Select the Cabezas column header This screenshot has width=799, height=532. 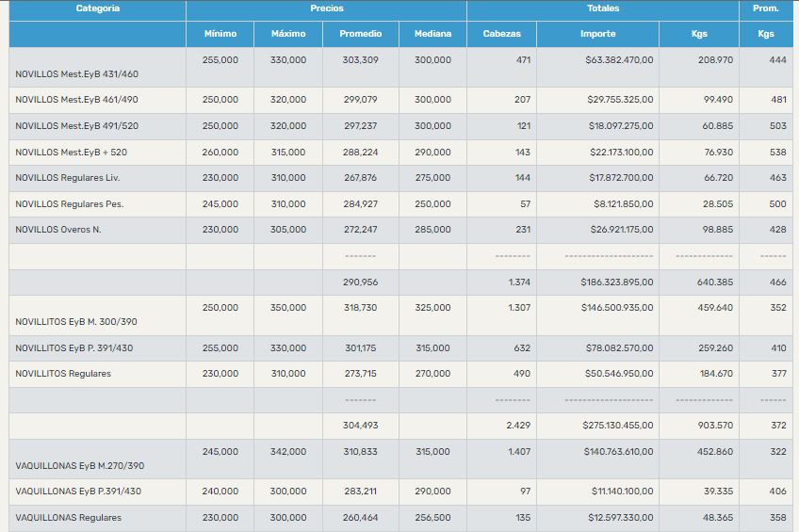pyautogui.click(x=501, y=34)
